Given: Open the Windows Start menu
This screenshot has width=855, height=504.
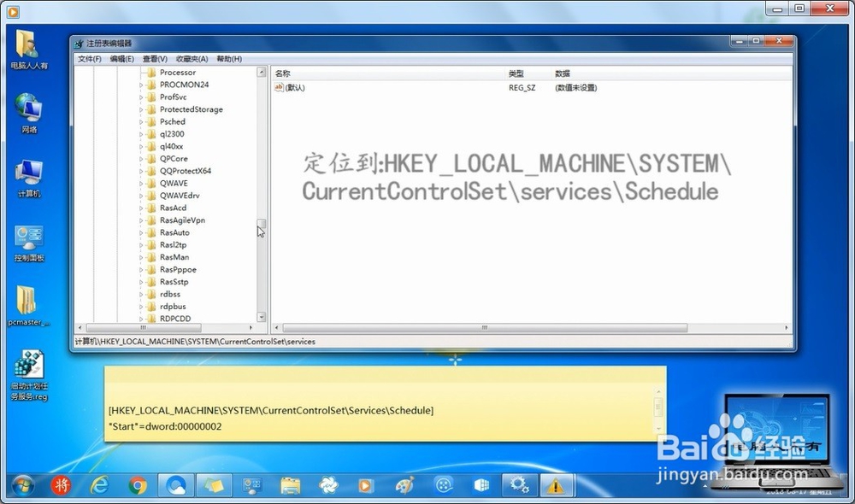Looking at the screenshot, I should tap(23, 485).
